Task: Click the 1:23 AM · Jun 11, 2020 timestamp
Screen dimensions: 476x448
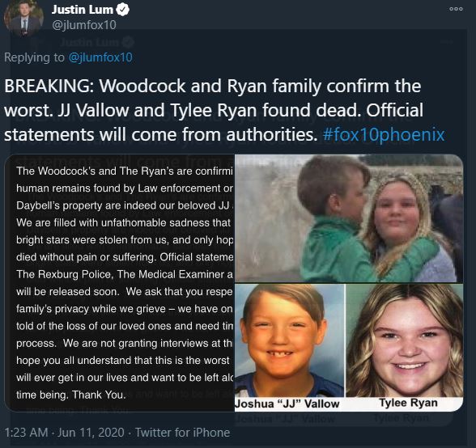Action: click(65, 433)
